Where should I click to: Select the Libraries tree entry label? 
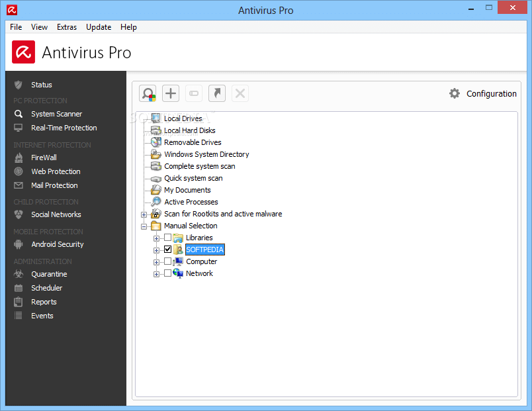click(x=199, y=238)
